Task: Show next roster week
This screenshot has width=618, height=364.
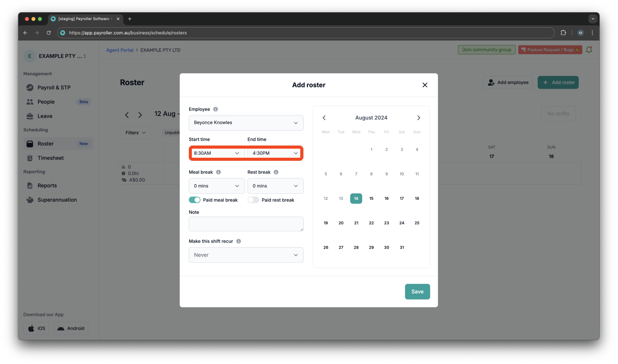Action: (140, 115)
